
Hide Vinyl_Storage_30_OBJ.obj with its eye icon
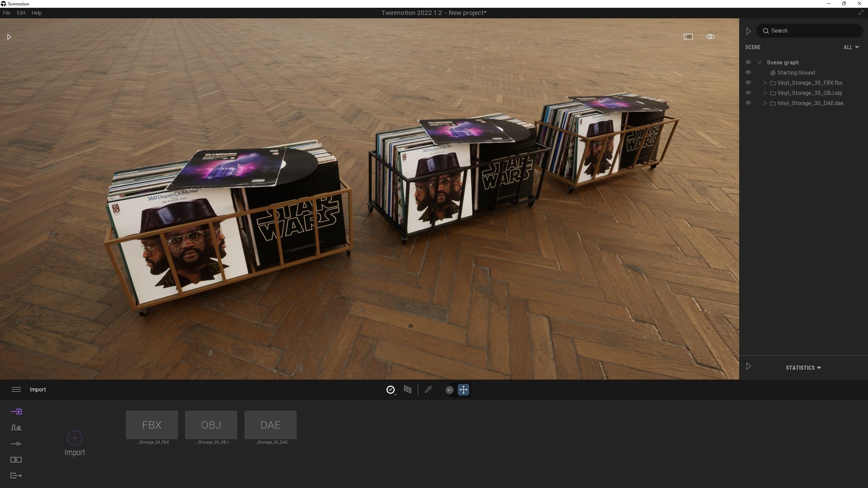(x=748, y=93)
